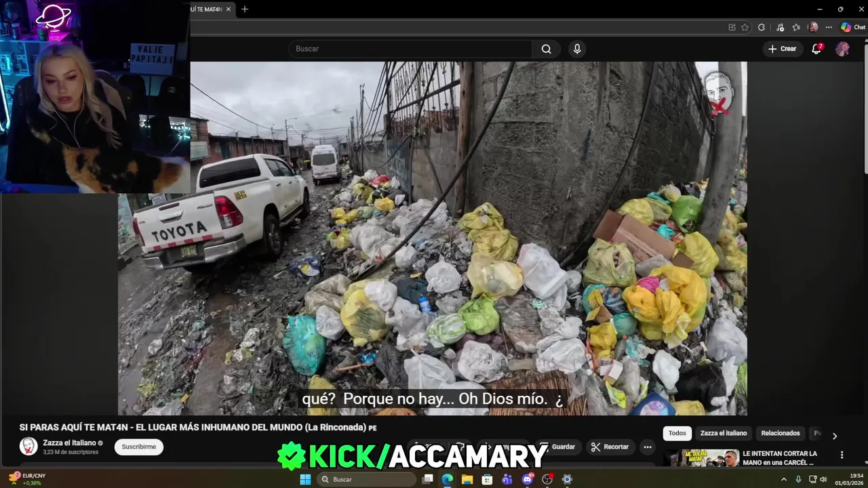Viewport: 868px width, 488px height.
Task: Click the 3,23 M de suscriptores text
Action: coord(71,451)
